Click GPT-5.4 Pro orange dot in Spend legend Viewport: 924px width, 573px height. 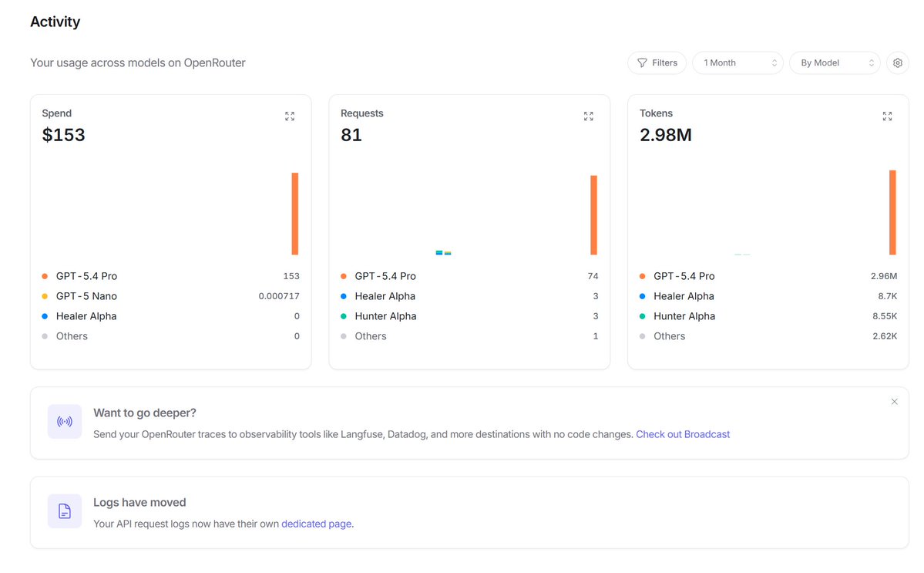point(45,276)
